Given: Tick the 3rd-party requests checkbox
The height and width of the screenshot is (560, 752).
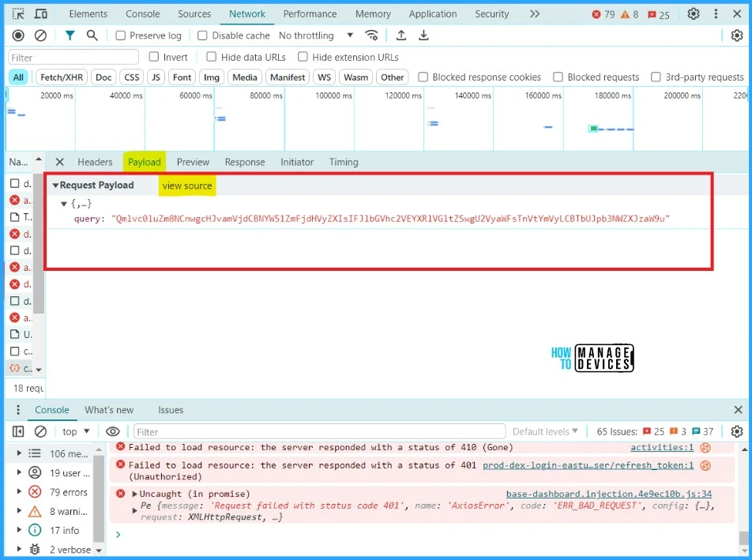Looking at the screenshot, I should 656,77.
